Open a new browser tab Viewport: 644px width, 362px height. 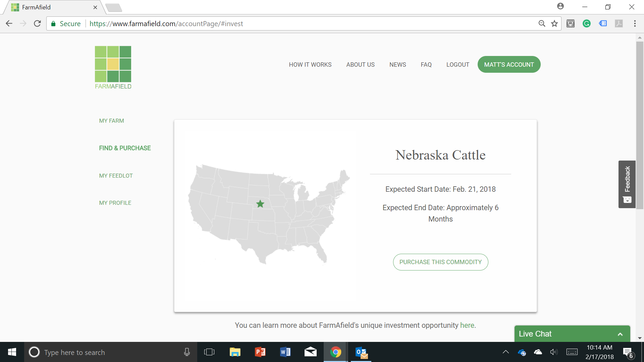click(114, 7)
